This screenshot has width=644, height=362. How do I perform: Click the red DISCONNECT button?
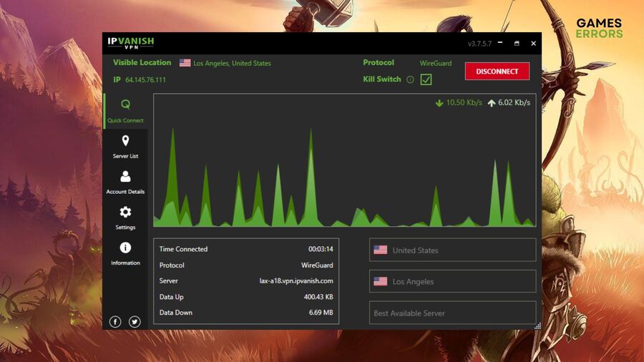(497, 72)
